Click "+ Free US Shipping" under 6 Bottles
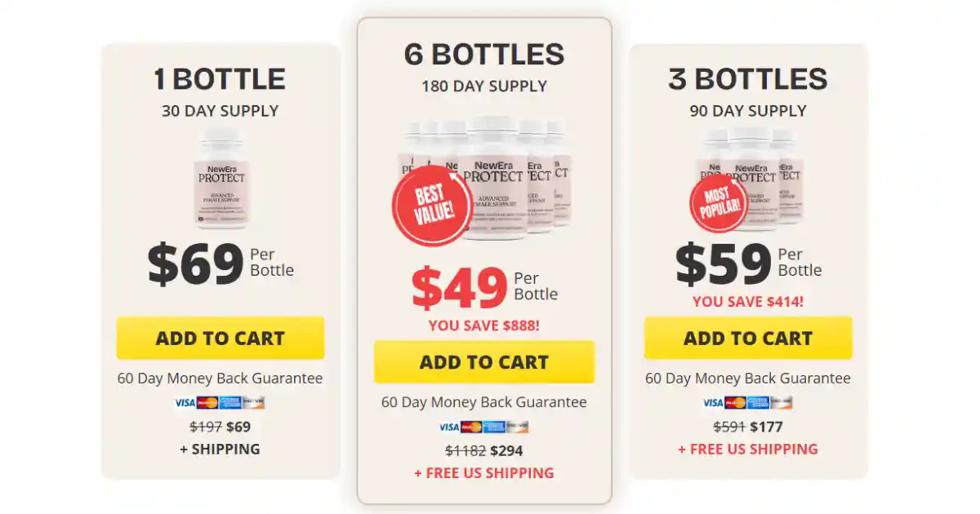Image resolution: width=980 pixels, height=514 pixels. tap(484, 473)
